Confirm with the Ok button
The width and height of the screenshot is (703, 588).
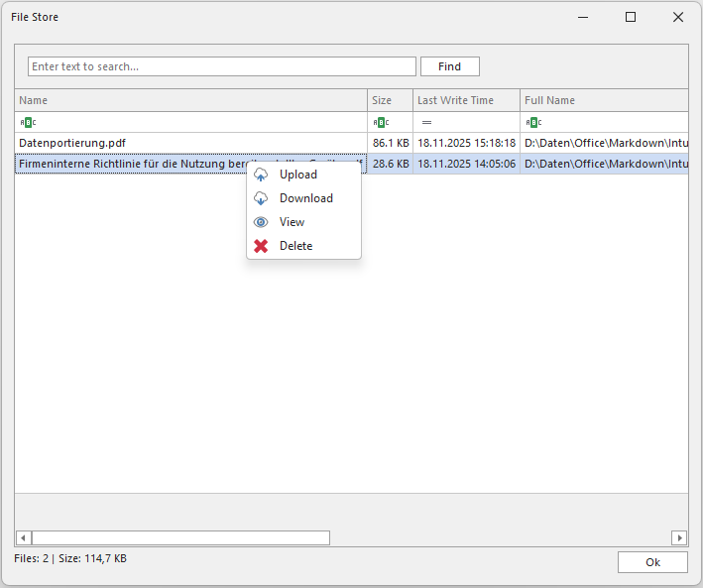[x=652, y=562]
